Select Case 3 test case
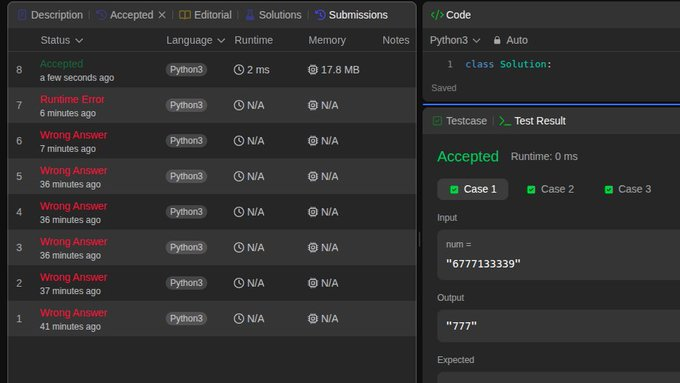680x383 pixels. click(628, 189)
